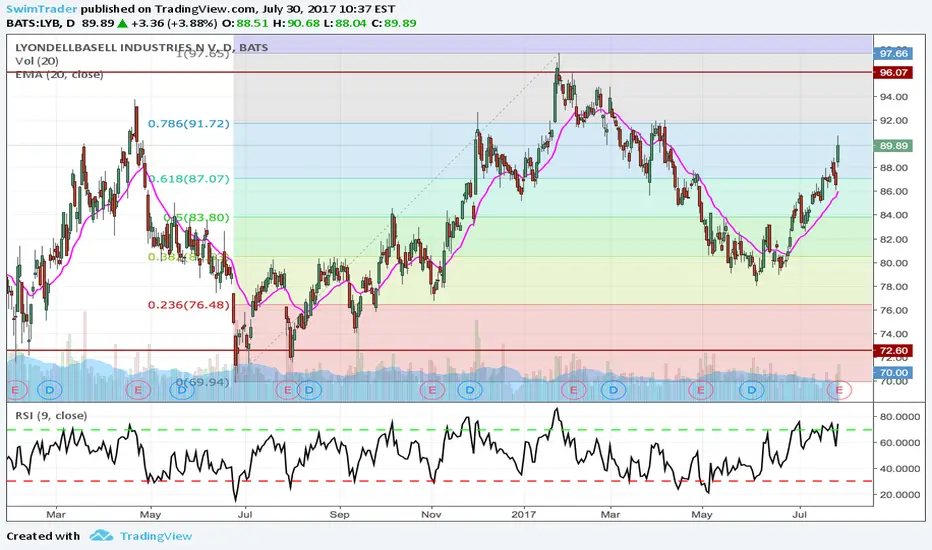Select the red 96.07 price label
This screenshot has width=932, height=550.
tap(893, 73)
